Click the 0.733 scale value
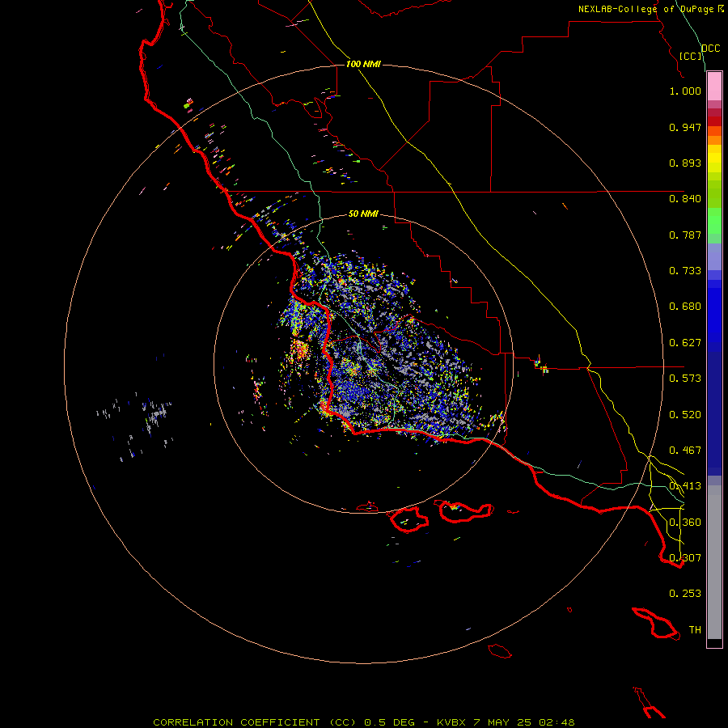 tap(685, 271)
